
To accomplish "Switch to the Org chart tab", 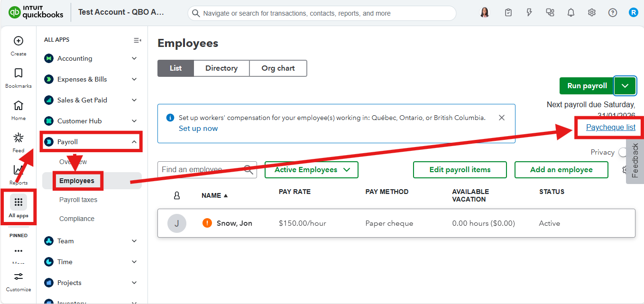I will point(278,68).
